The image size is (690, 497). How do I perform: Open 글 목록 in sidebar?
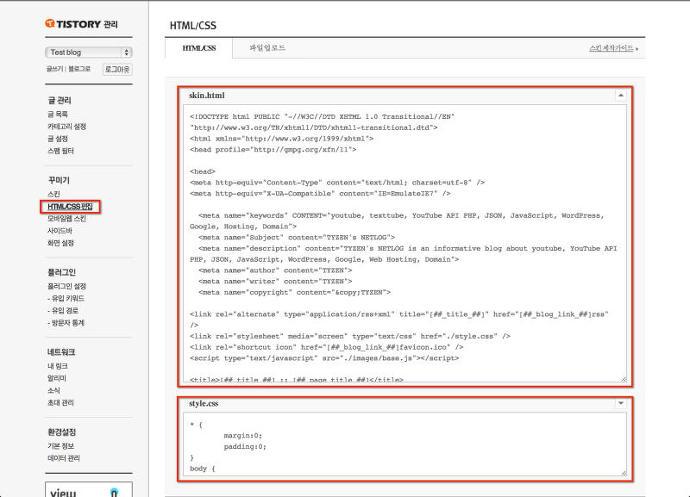[58, 114]
